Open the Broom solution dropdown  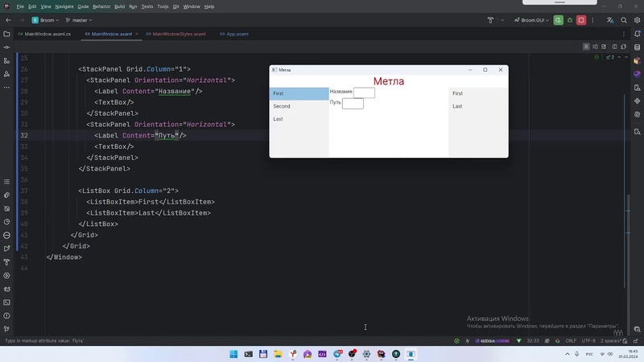45,20
